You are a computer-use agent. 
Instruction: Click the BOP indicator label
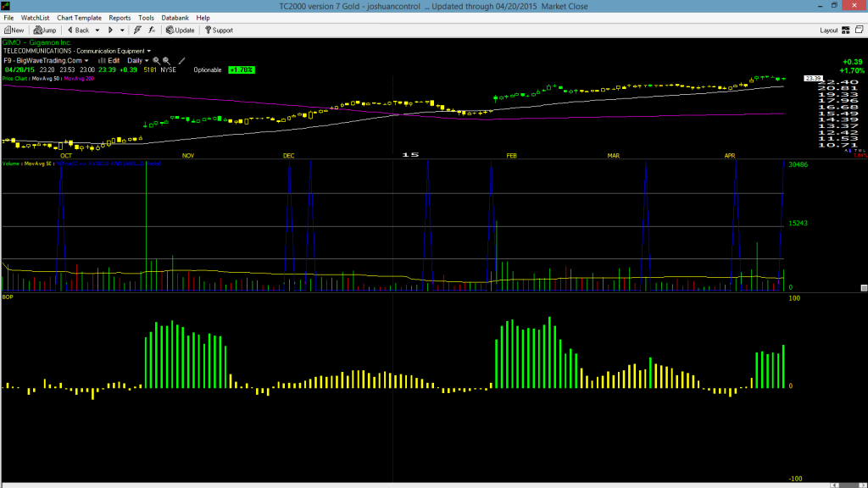(8, 297)
